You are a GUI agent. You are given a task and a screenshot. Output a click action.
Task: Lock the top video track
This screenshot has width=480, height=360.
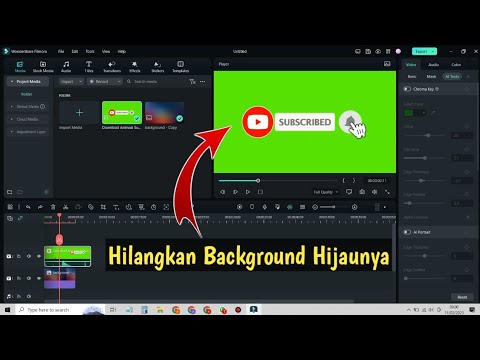pyautogui.click(x=19, y=256)
